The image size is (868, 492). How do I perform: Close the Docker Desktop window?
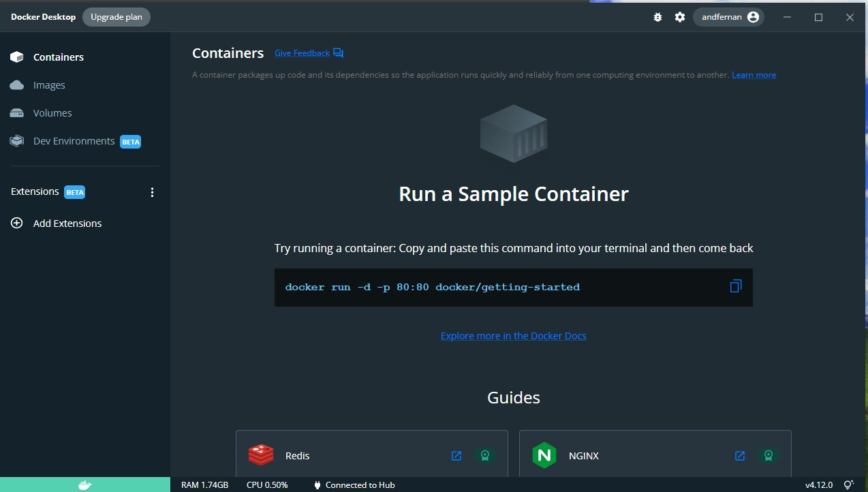(x=850, y=17)
